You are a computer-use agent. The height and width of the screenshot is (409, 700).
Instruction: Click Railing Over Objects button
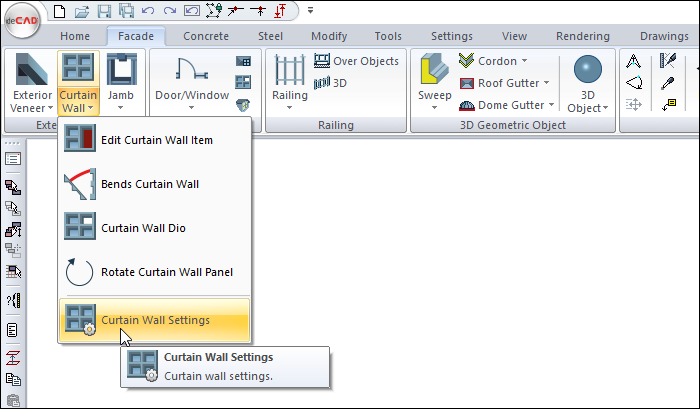[355, 61]
